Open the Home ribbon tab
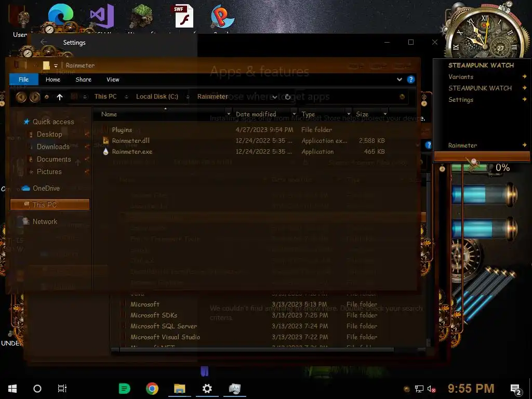This screenshot has width=532, height=399. (x=53, y=79)
